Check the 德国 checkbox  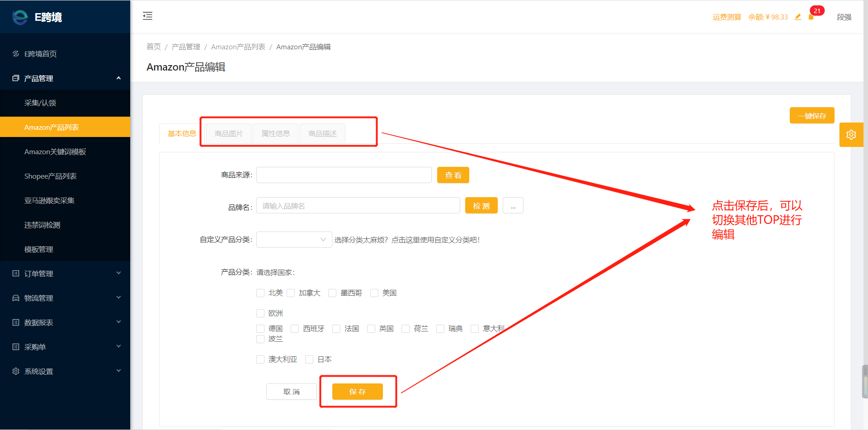point(260,329)
